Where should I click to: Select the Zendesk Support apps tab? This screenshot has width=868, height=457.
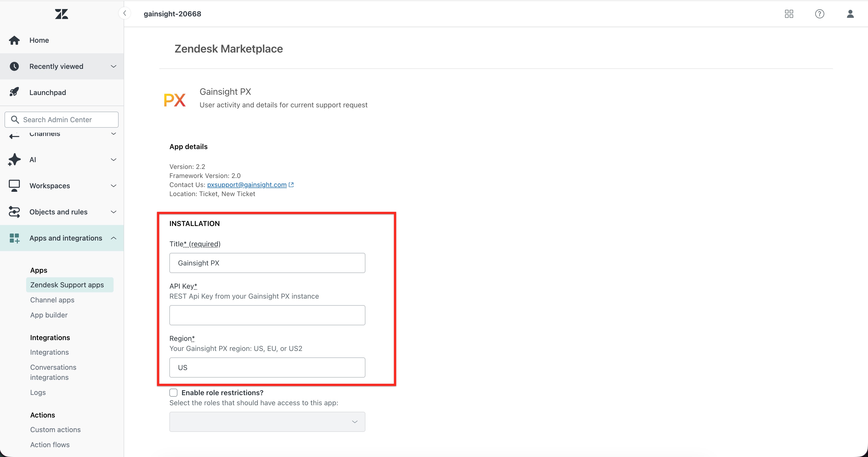67,285
